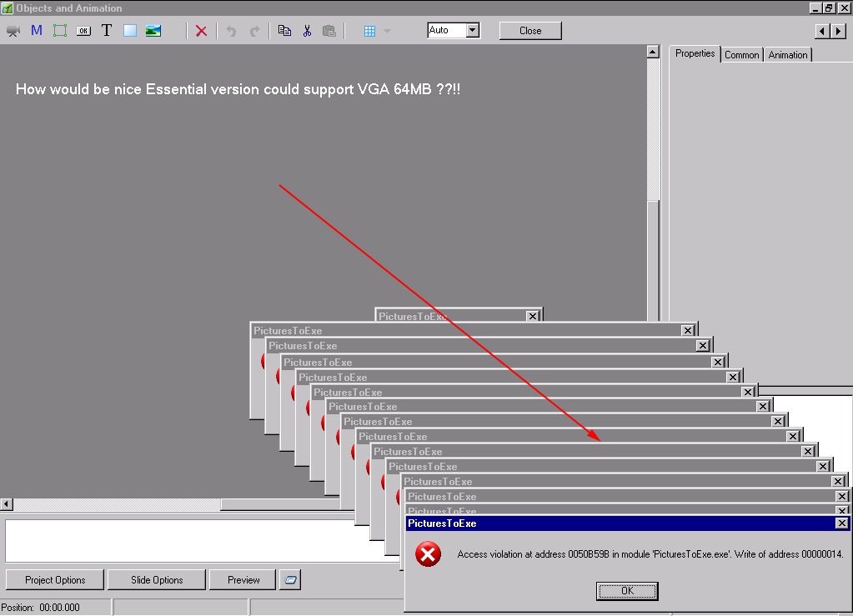Click the horizontal scrollbar left arrow
Screen dimensions: 853x616
click(7, 504)
